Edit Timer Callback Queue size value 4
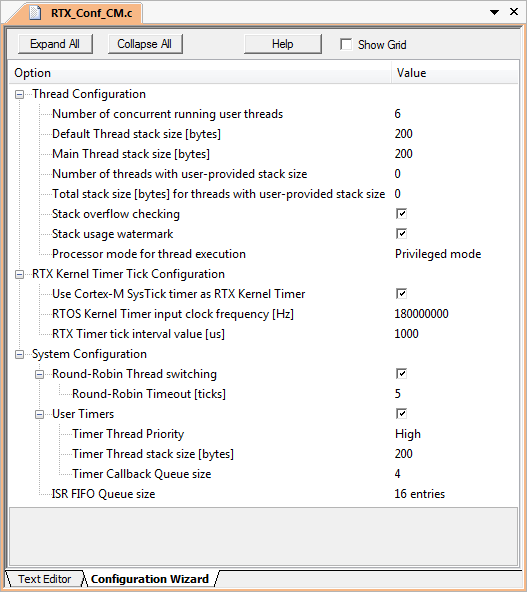Screen dimensions: 527x592 (x=398, y=474)
